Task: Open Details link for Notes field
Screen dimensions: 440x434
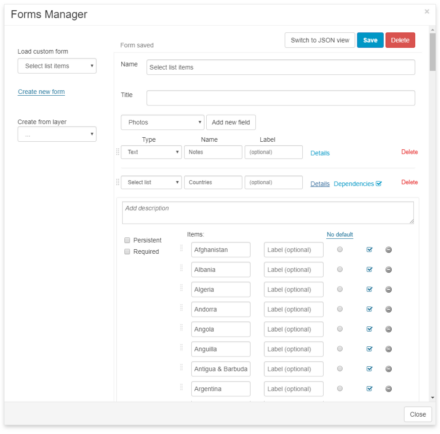Action: coord(320,153)
